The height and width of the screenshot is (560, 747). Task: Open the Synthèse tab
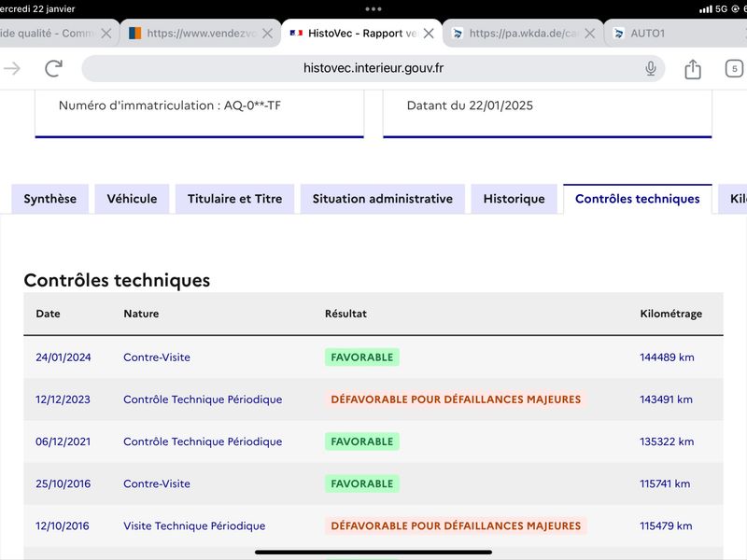pyautogui.click(x=50, y=199)
